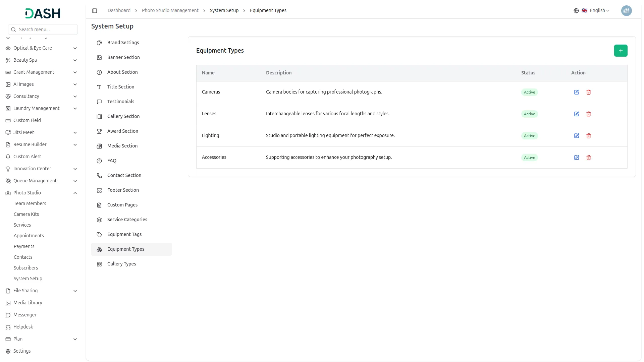644x362 pixels.
Task: Click the green add equipment type button
Action: (x=621, y=51)
